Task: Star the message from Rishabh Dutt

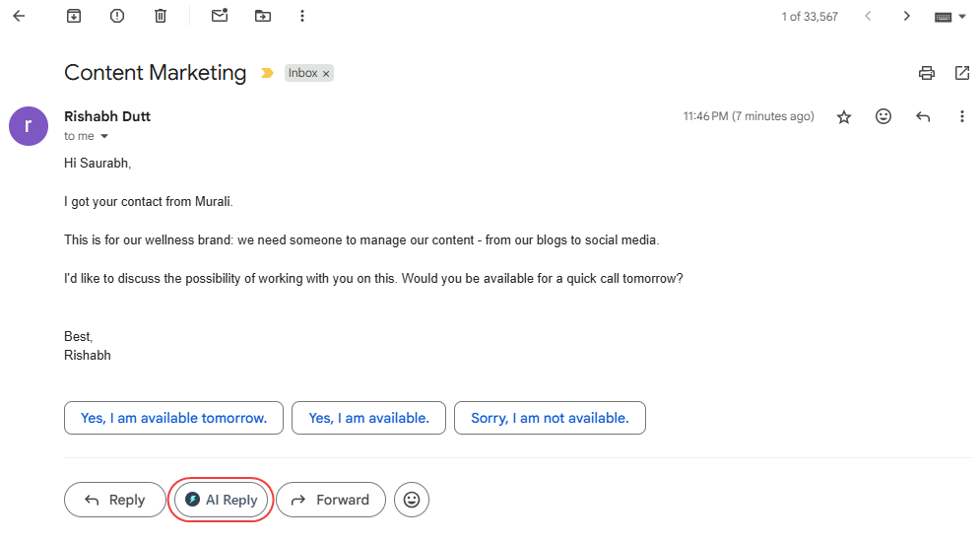Action: [844, 117]
